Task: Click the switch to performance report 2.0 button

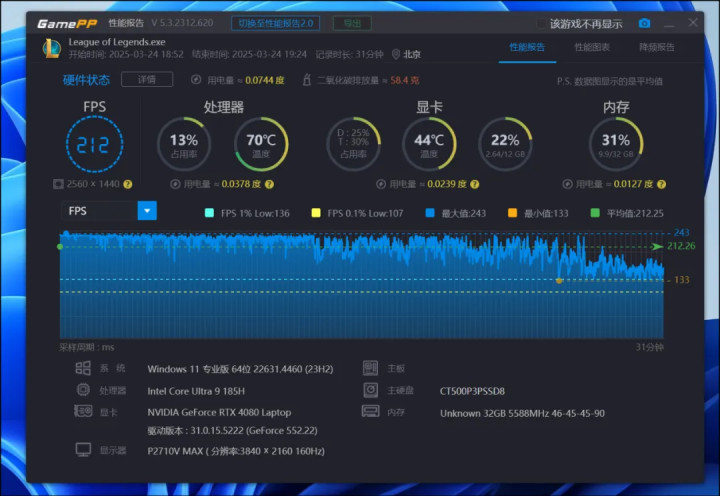Action: [x=276, y=23]
